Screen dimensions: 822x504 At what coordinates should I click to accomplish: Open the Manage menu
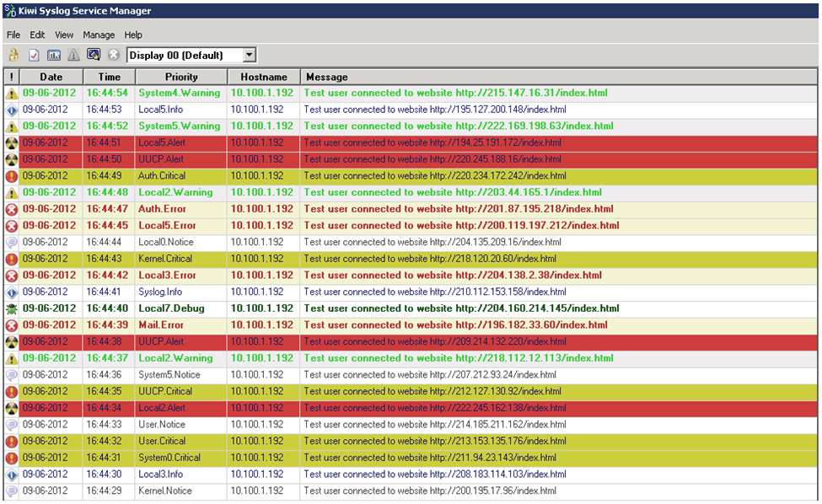(99, 35)
